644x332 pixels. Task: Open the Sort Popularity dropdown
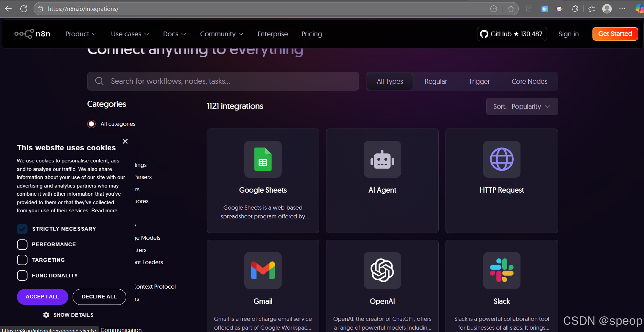522,106
